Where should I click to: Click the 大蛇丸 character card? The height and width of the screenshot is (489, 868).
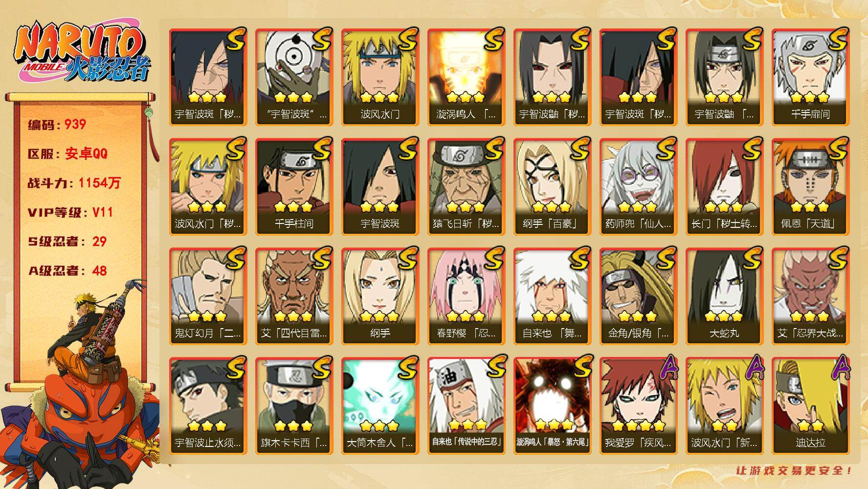click(724, 296)
